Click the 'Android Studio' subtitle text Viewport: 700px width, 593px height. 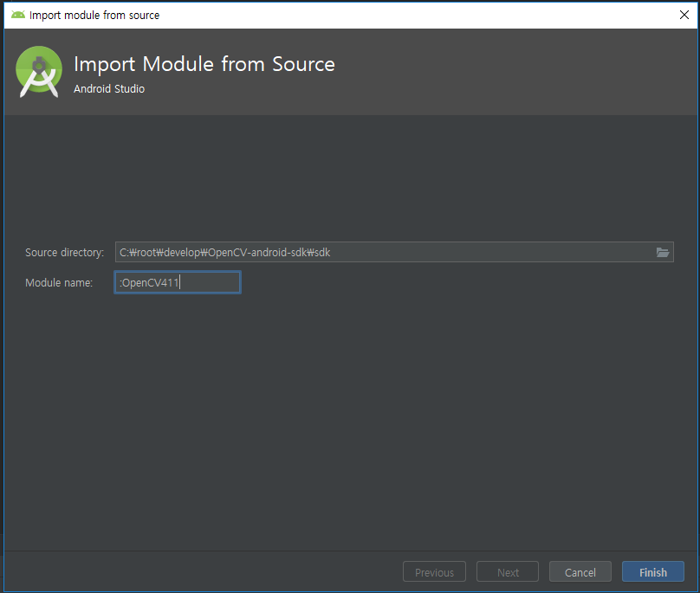pos(109,89)
